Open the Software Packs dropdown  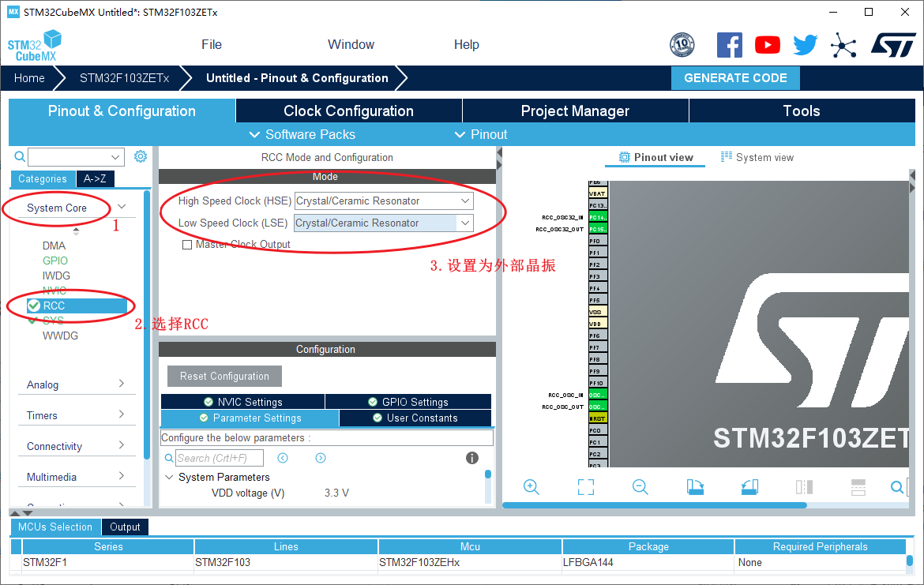[x=302, y=134]
